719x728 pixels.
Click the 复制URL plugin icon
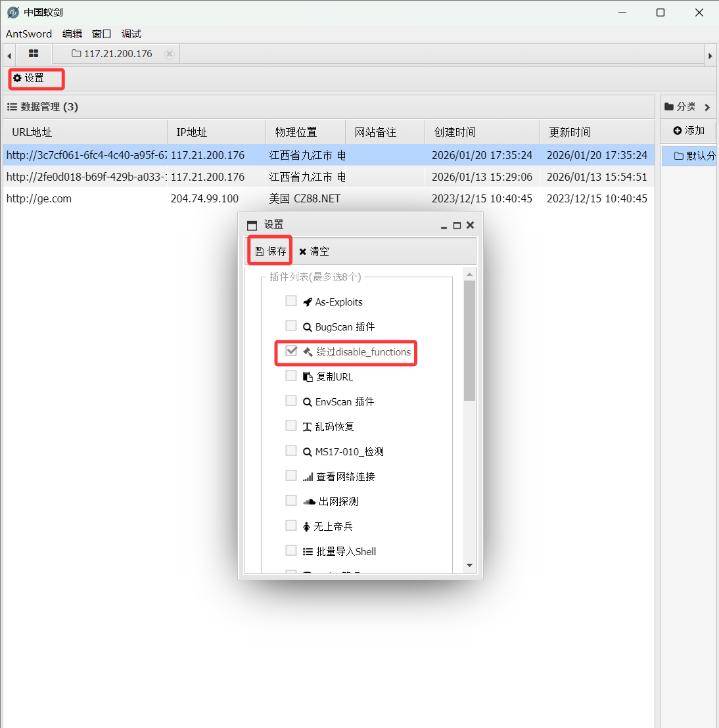coord(307,376)
